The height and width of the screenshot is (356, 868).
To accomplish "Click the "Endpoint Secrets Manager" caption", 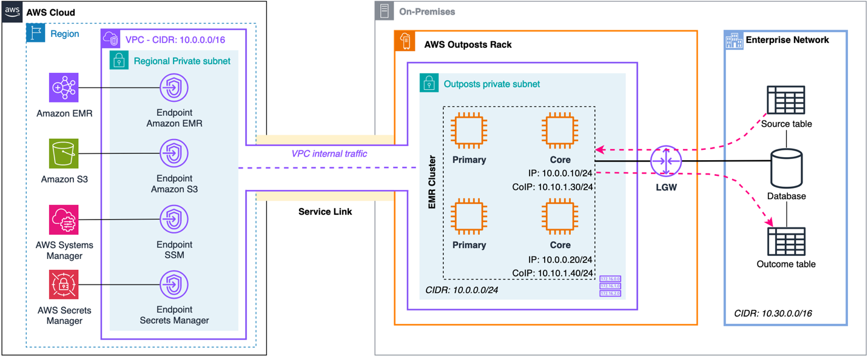I will pos(175,315).
